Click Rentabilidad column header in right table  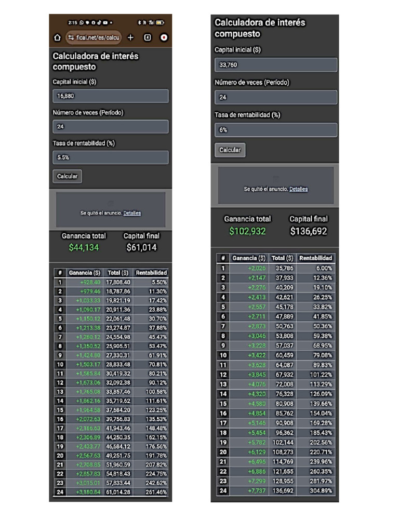point(316,258)
